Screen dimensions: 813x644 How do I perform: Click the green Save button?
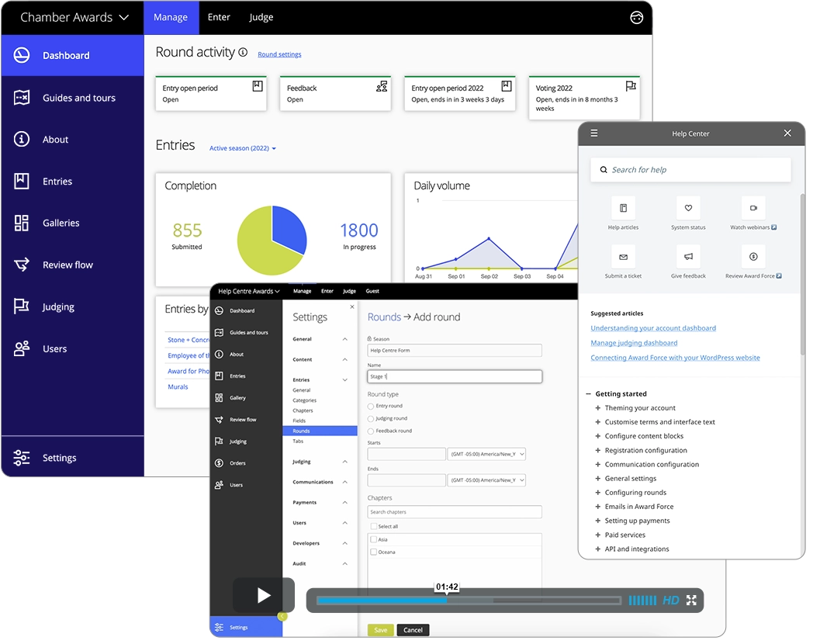pyautogui.click(x=380, y=630)
